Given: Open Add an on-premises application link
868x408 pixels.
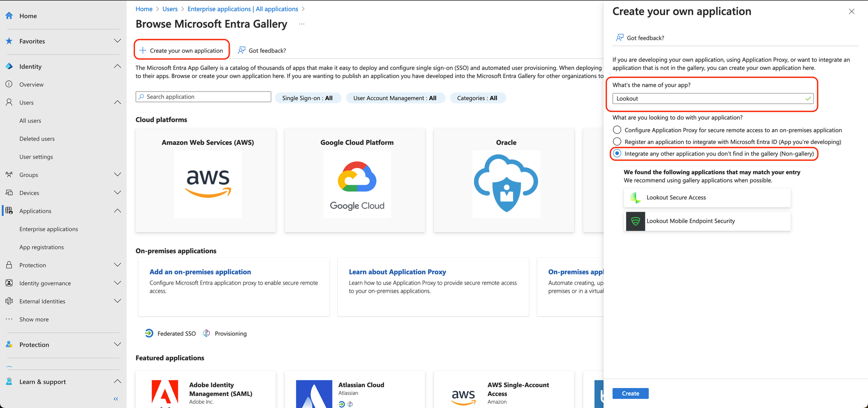Looking at the screenshot, I should 200,272.
